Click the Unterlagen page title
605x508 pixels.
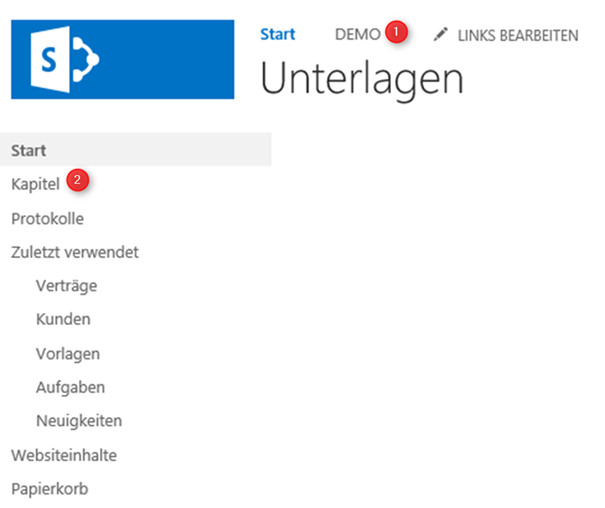361,79
